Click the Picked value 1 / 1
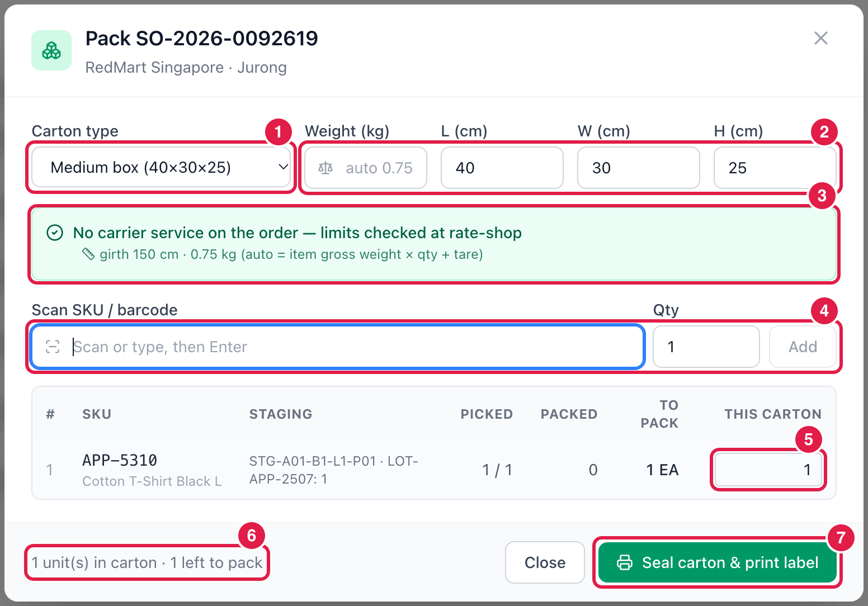This screenshot has height=606, width=868. point(497,470)
